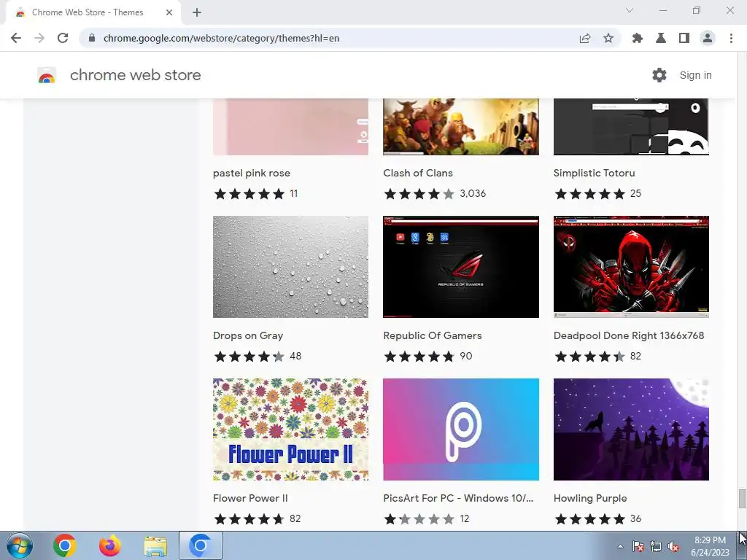This screenshot has height=560, width=747.
Task: Click the 'Howling Purple' title
Action: (x=589, y=498)
